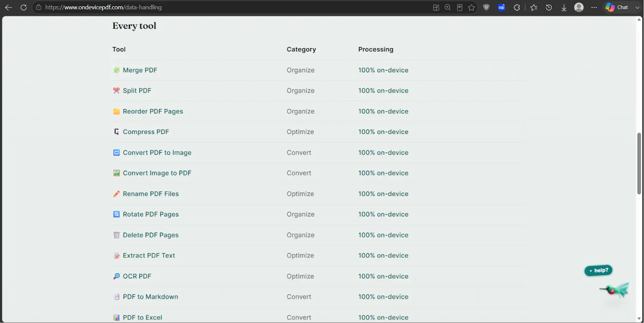
Task: Click the vertical scrollbar thumb
Action: [639, 163]
